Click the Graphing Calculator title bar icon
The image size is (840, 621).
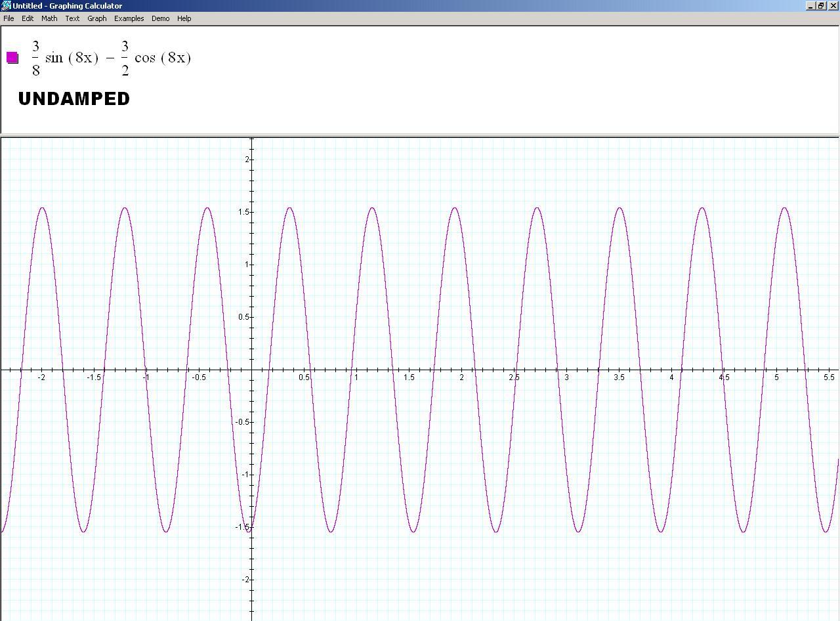pos(6,6)
